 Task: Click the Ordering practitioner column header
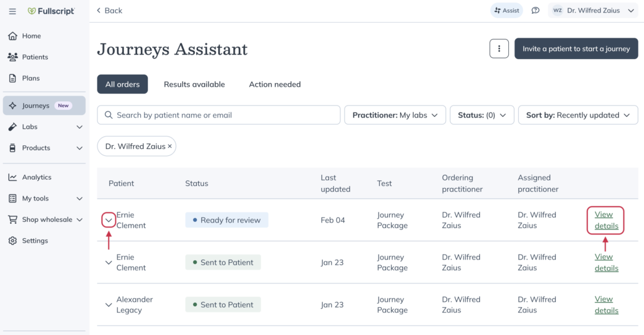pyautogui.click(x=462, y=184)
